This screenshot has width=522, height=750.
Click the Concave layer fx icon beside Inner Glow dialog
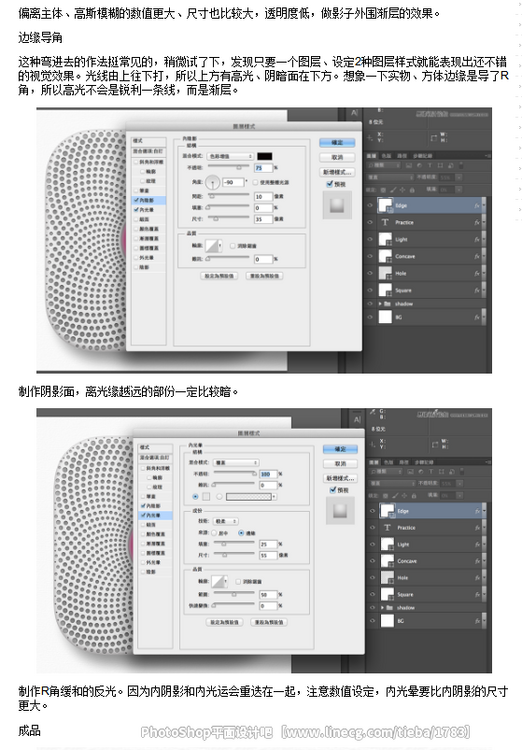coord(478,561)
